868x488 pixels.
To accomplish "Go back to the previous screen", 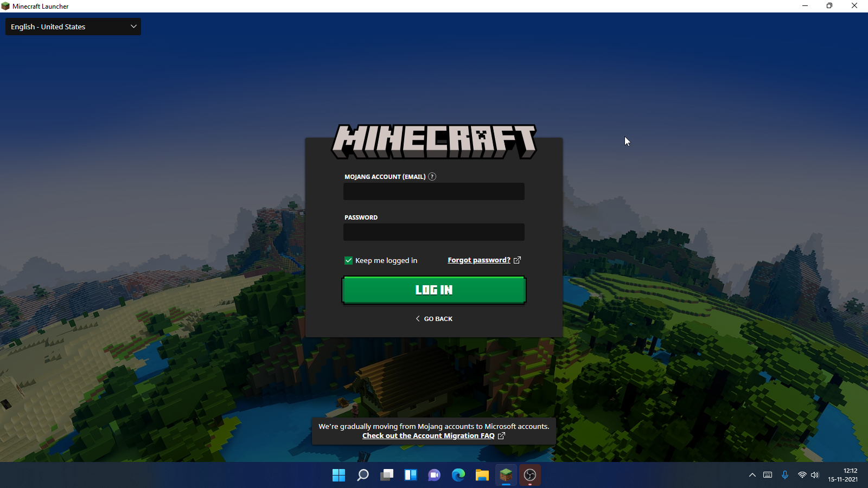I will pos(434,319).
